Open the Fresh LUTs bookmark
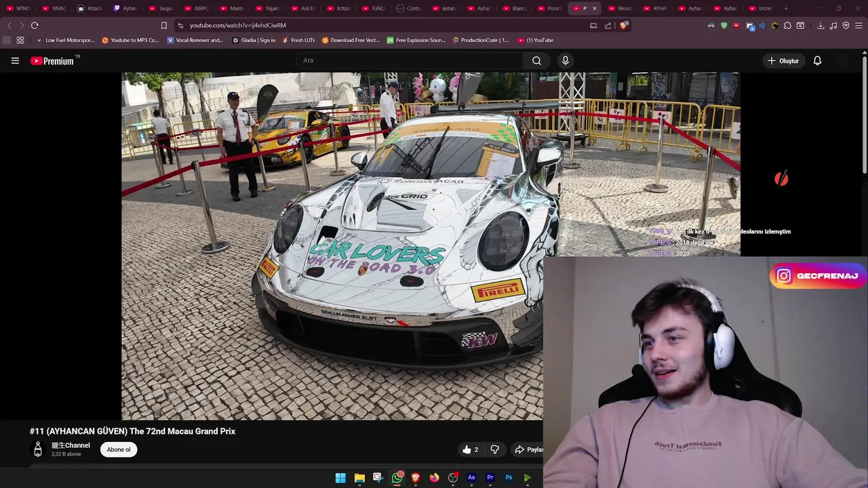Viewport: 868px width, 488px height. click(x=298, y=40)
